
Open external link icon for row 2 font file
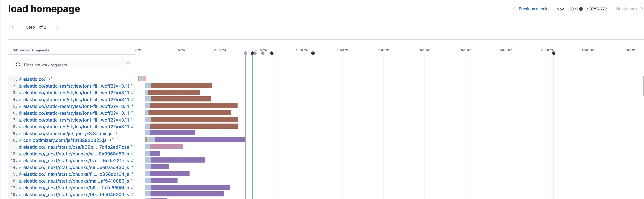(132, 86)
